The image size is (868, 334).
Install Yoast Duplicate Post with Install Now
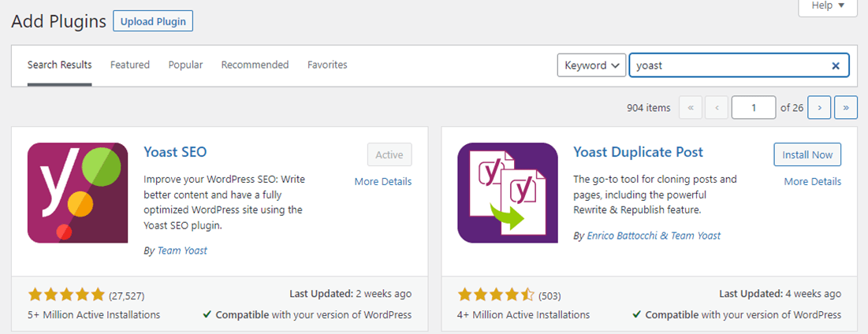[x=807, y=155]
